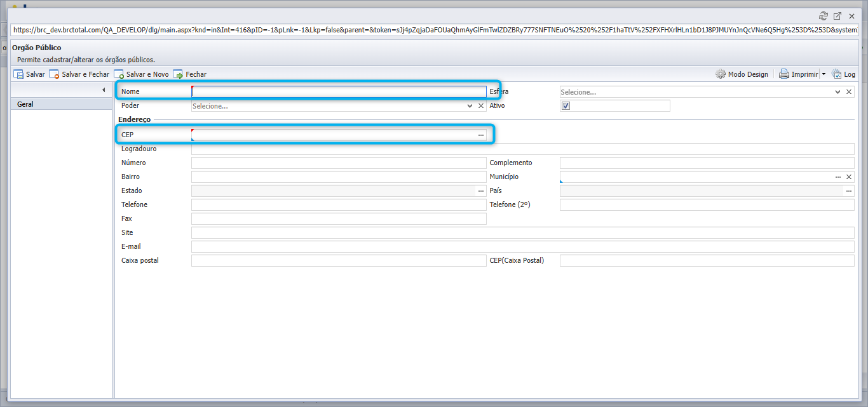Click the Telefone (2º) input field

[707, 204]
